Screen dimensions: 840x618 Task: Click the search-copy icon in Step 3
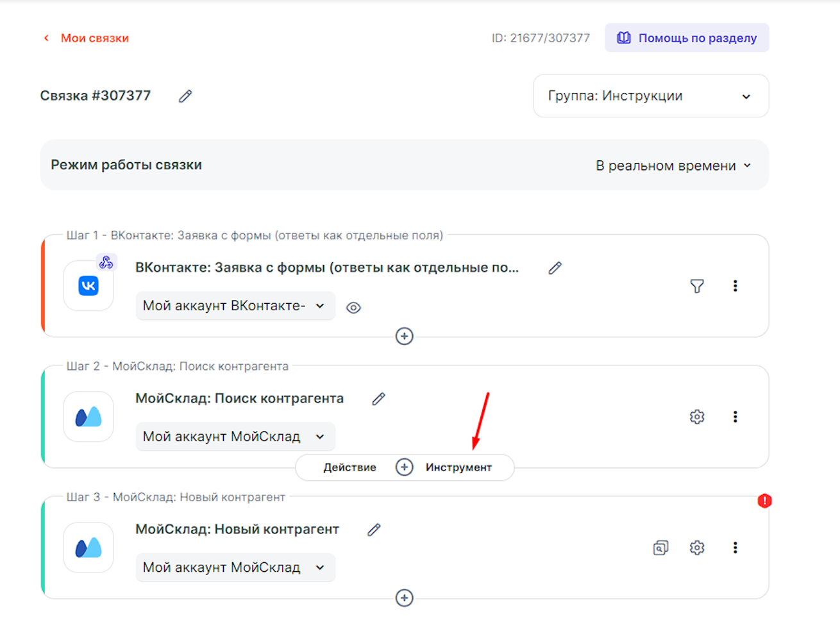pyautogui.click(x=660, y=547)
